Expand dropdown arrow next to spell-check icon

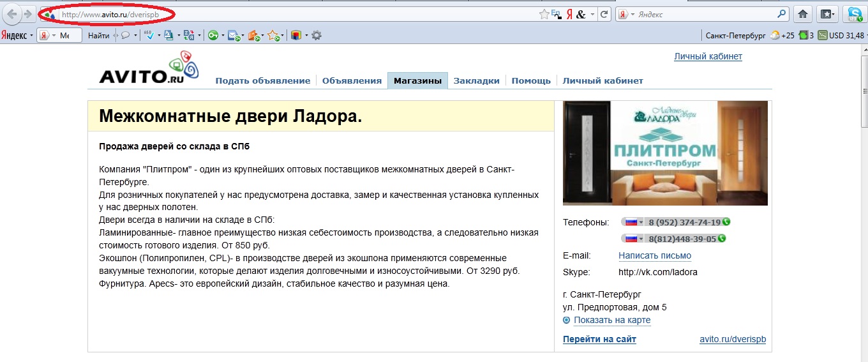pyautogui.click(x=159, y=35)
